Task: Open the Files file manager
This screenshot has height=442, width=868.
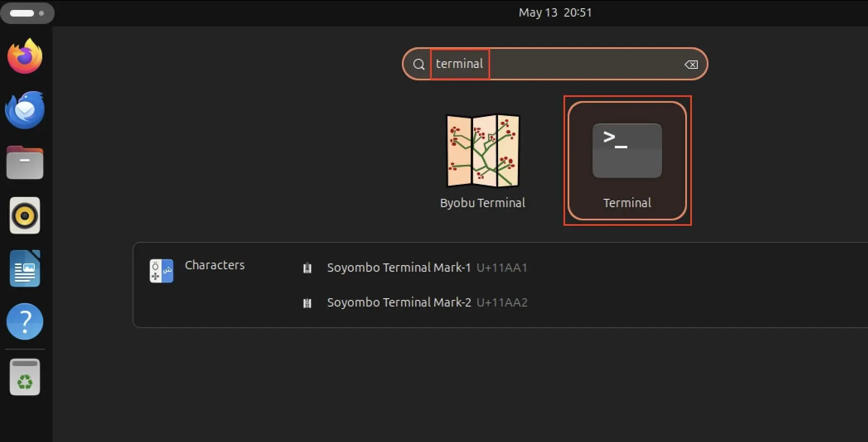Action: (x=24, y=162)
